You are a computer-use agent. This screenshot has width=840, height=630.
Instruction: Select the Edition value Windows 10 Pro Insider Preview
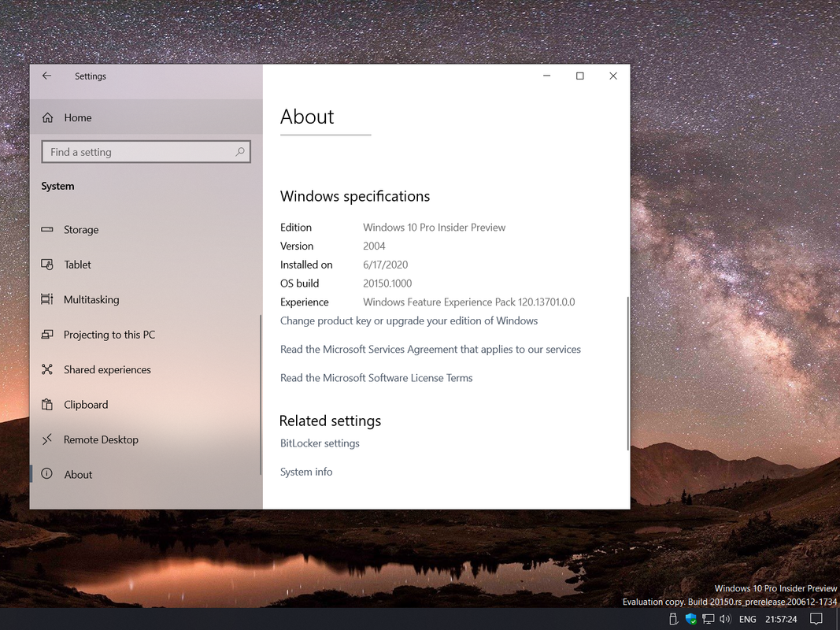click(434, 228)
